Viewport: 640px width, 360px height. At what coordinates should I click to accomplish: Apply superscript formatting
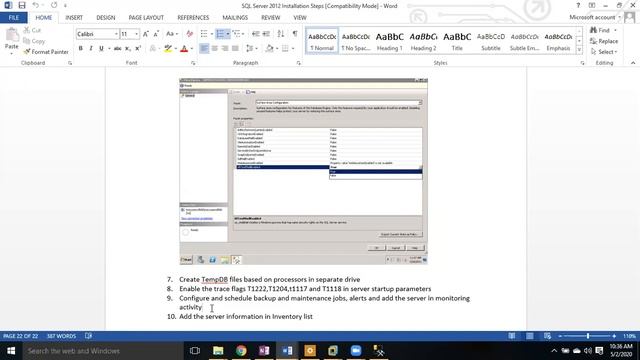[138, 49]
